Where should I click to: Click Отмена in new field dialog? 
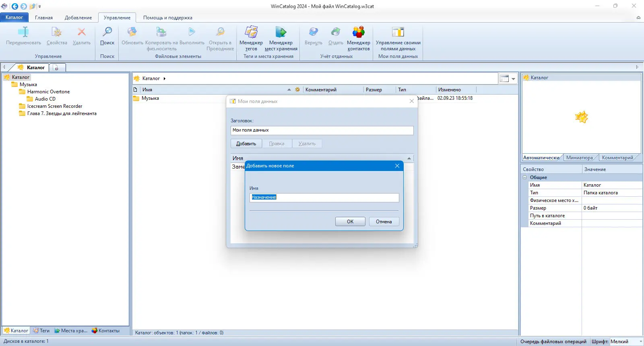384,222
